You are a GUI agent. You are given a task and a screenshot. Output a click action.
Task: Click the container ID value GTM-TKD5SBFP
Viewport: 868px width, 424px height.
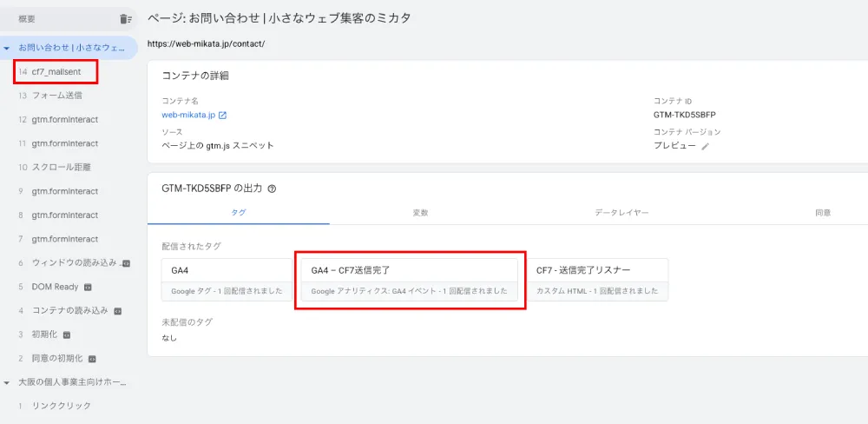tap(686, 116)
